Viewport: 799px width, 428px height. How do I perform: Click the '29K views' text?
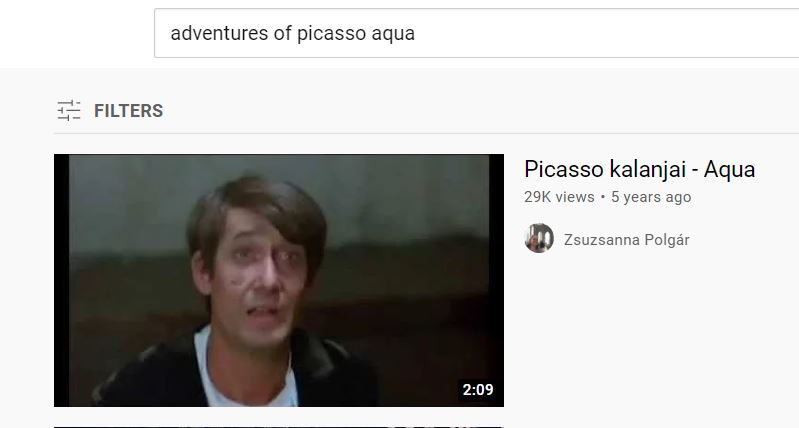[x=559, y=197]
